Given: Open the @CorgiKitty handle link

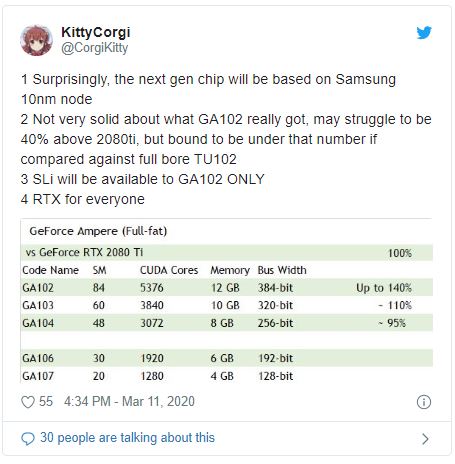Looking at the screenshot, I should click(95, 48).
